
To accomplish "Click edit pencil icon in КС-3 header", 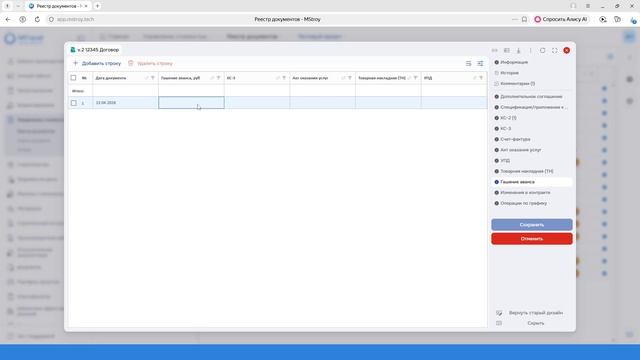I will pos(278,78).
